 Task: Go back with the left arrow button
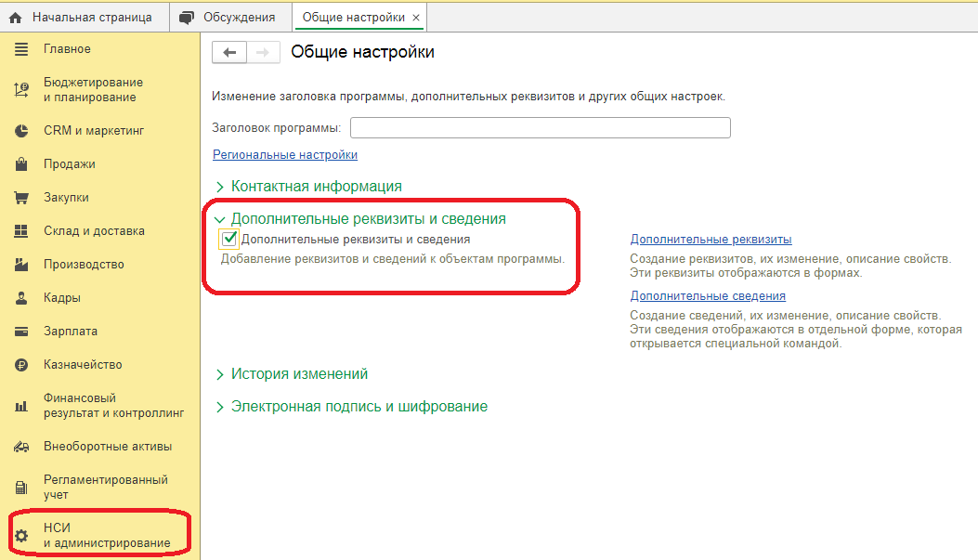click(229, 52)
